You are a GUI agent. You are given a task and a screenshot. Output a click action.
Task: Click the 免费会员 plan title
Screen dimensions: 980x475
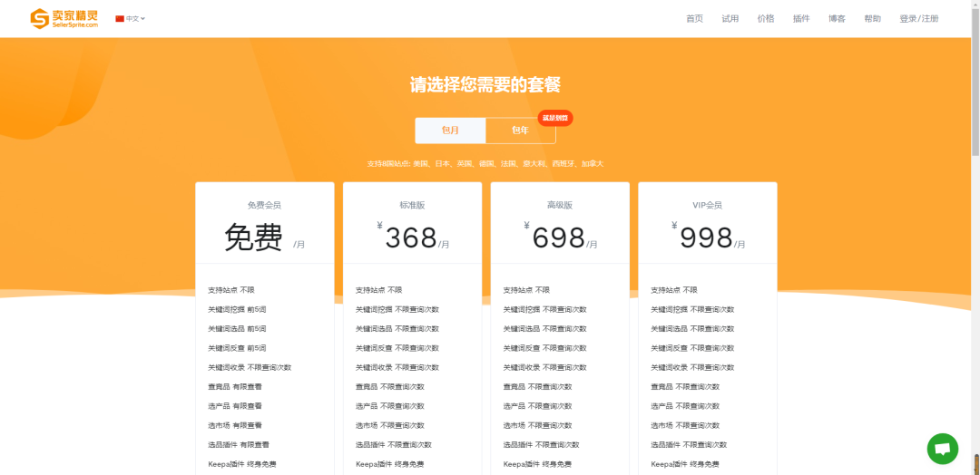[x=264, y=205]
